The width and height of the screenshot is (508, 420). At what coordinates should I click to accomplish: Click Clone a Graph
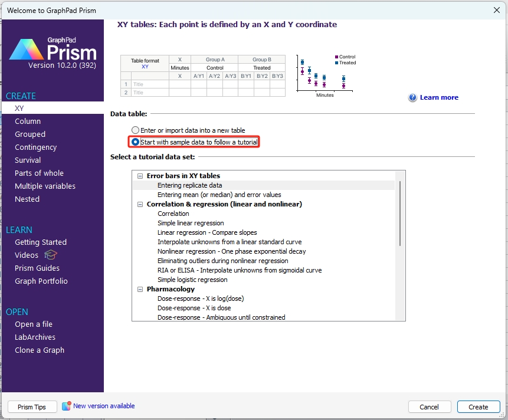pos(40,350)
